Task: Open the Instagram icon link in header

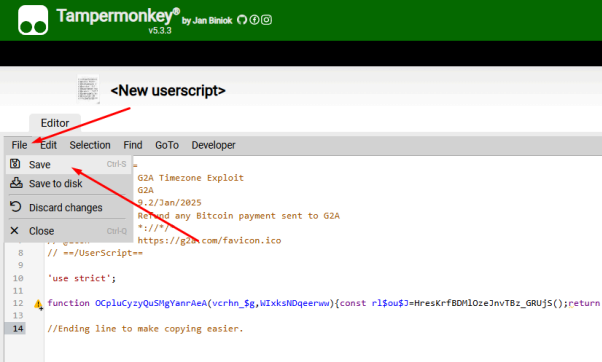Action: [266, 20]
